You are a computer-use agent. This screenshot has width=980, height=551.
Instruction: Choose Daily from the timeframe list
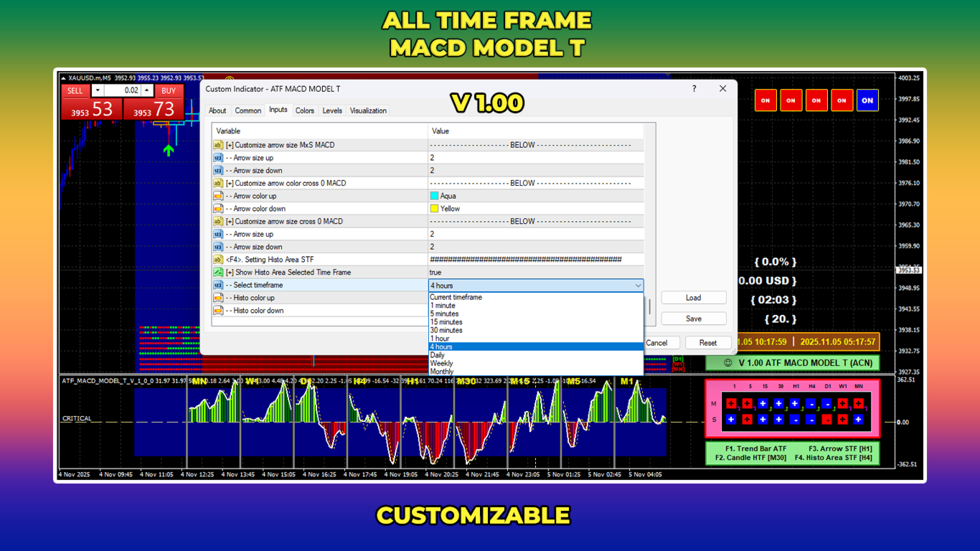[437, 355]
